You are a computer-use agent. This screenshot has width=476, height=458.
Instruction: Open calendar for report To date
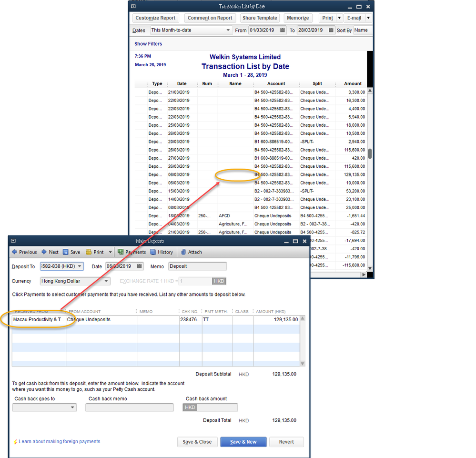coord(331,30)
